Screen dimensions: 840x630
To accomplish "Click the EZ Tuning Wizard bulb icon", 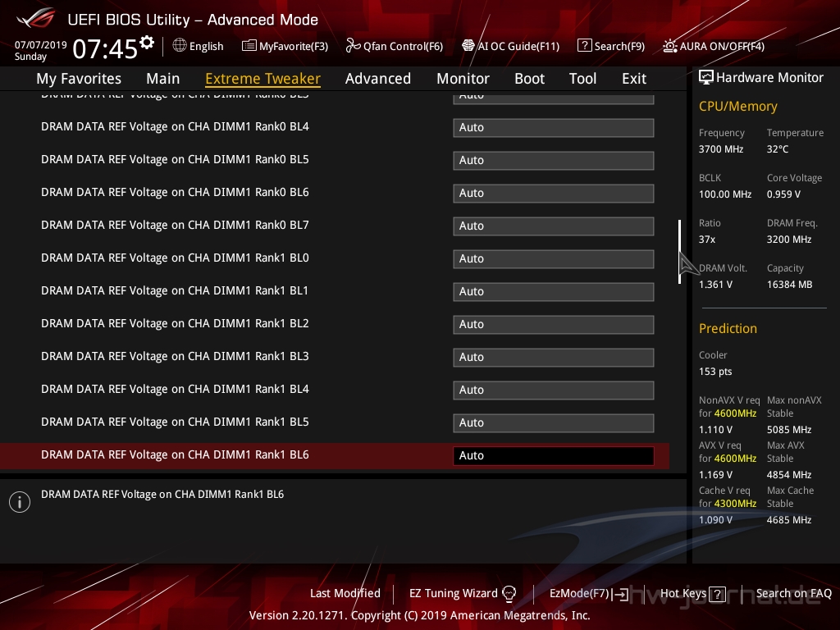I will [509, 594].
